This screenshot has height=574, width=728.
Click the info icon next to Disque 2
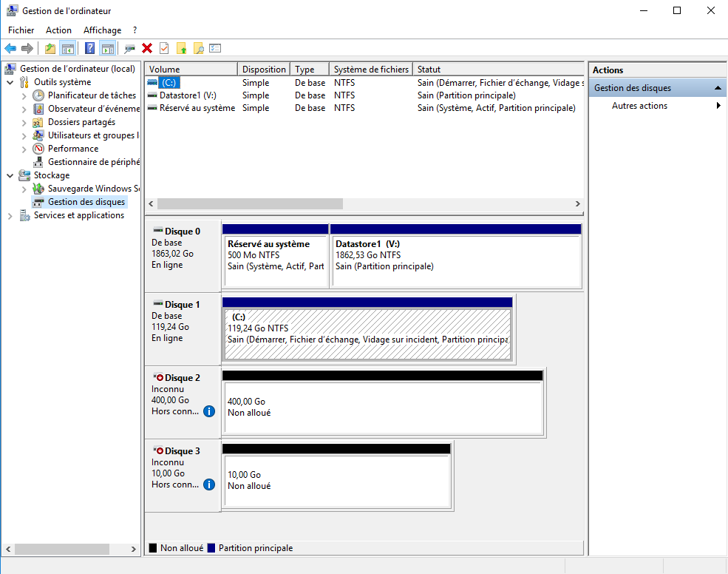pyautogui.click(x=208, y=411)
